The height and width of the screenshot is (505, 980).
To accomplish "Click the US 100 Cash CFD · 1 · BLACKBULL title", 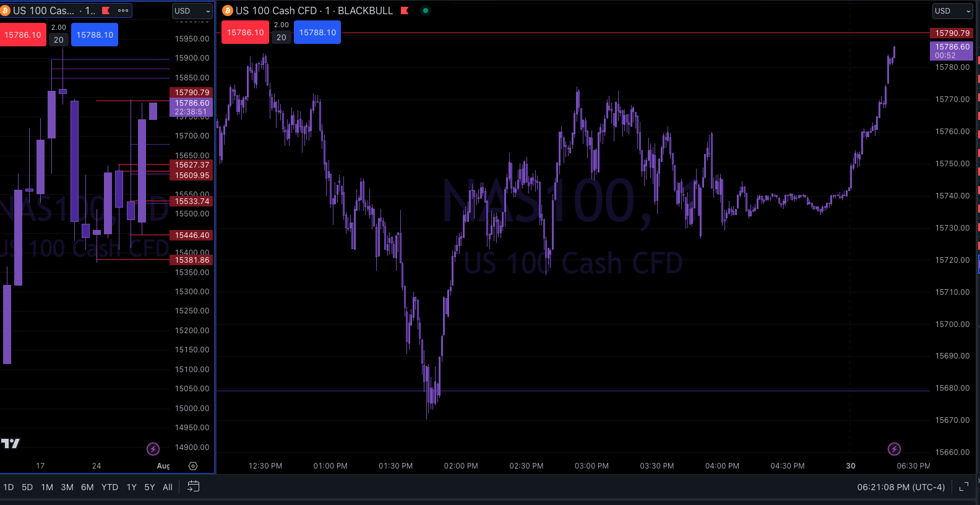I will 314,11.
